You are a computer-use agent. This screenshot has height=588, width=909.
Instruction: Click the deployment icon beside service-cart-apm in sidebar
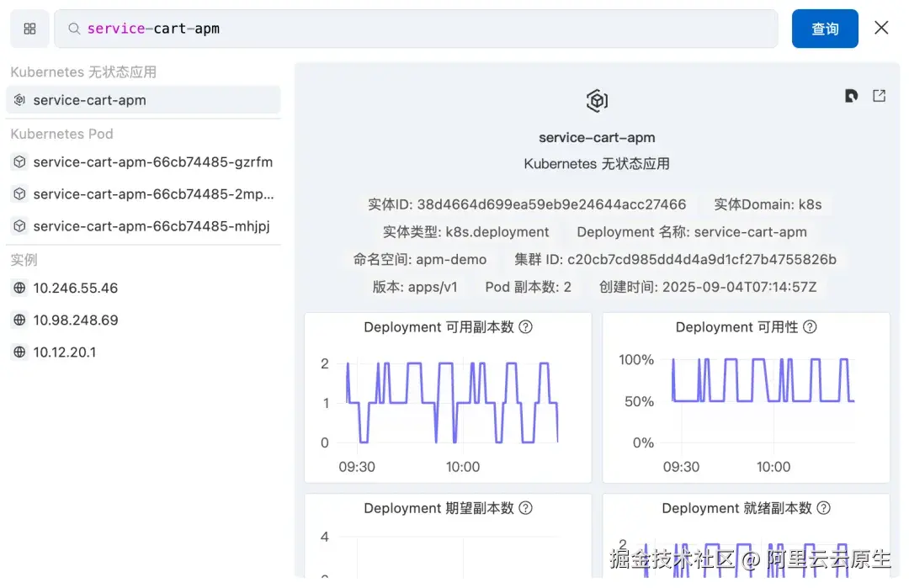19,99
